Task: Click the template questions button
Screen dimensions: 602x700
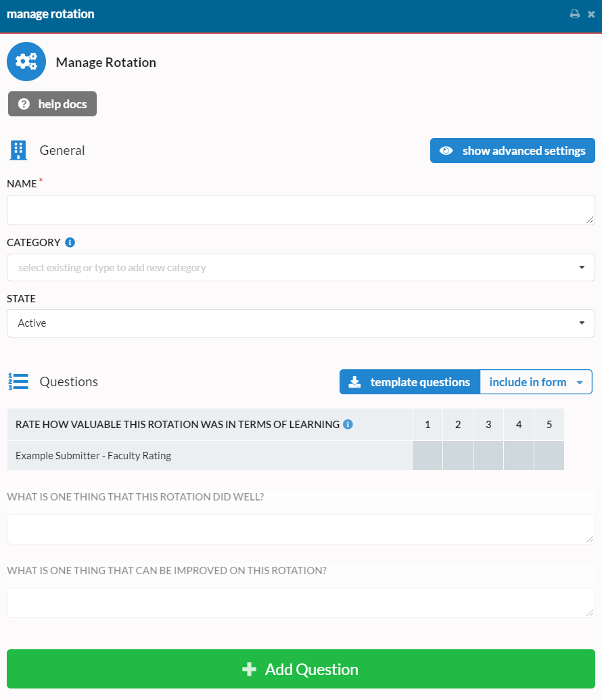Action: coord(409,381)
